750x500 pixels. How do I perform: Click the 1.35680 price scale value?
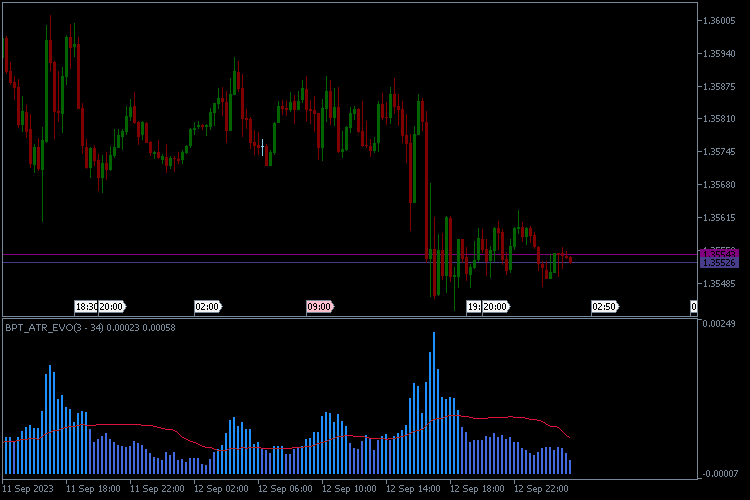pyautogui.click(x=719, y=185)
